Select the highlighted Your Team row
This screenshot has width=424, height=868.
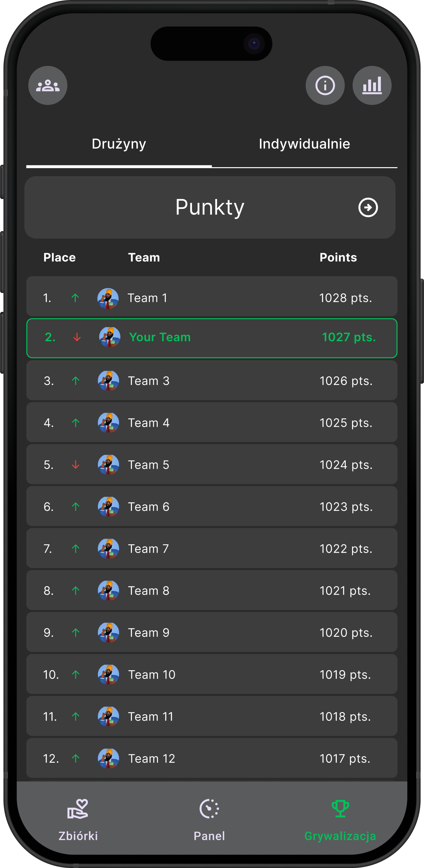tap(212, 338)
